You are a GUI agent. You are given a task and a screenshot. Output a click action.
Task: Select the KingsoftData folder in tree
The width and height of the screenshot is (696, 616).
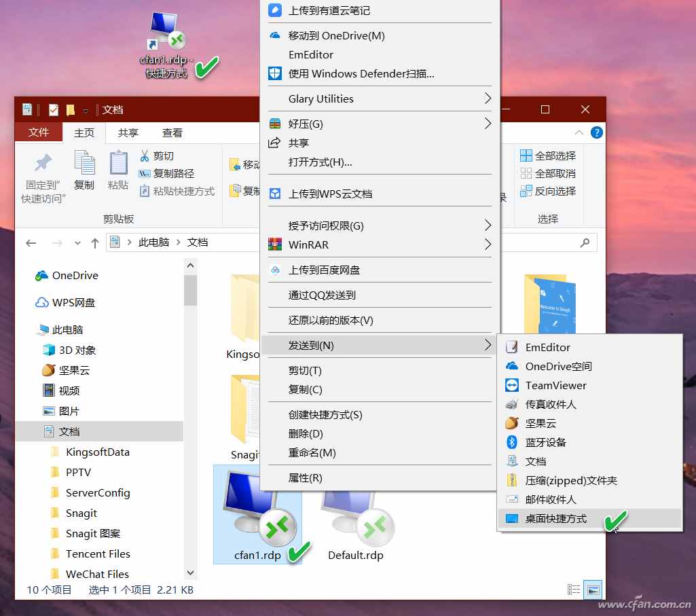tap(91, 452)
